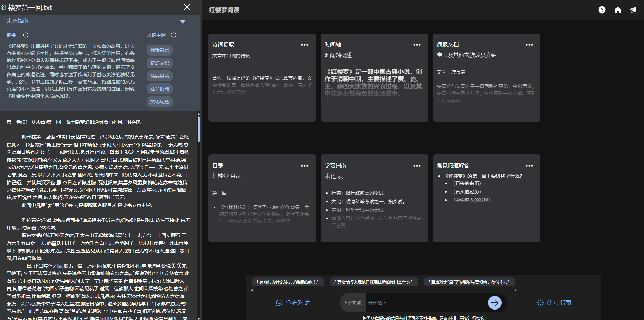Click the 摘要 label
The width and height of the screenshot is (644, 320).
[x=11, y=35]
